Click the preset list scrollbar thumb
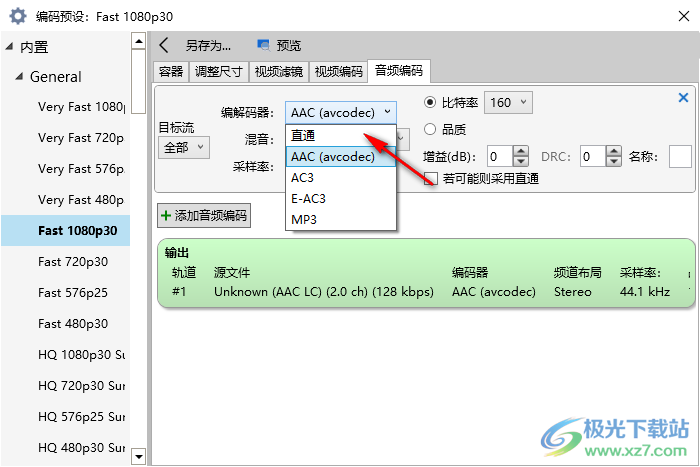Screen dimensions: 700x467 pyautogui.click(x=139, y=82)
